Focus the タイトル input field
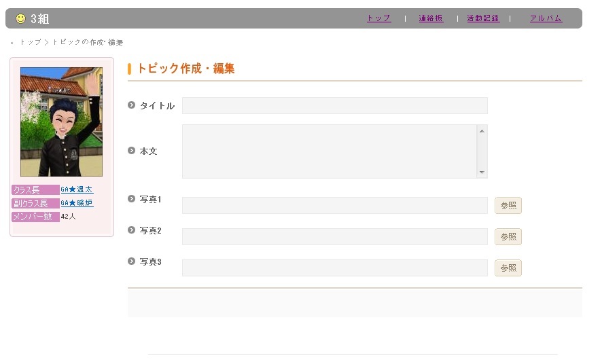This screenshot has width=600, height=364. click(334, 105)
